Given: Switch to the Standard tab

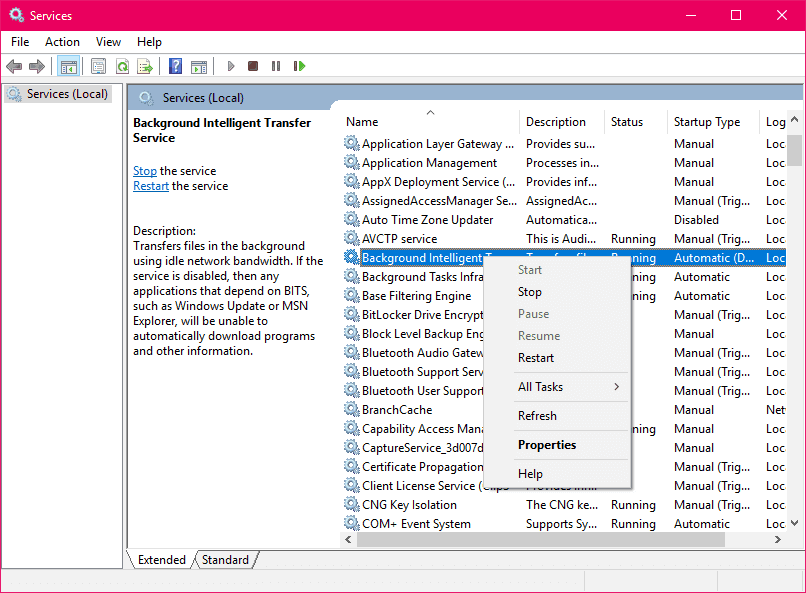Looking at the screenshot, I should (225, 560).
